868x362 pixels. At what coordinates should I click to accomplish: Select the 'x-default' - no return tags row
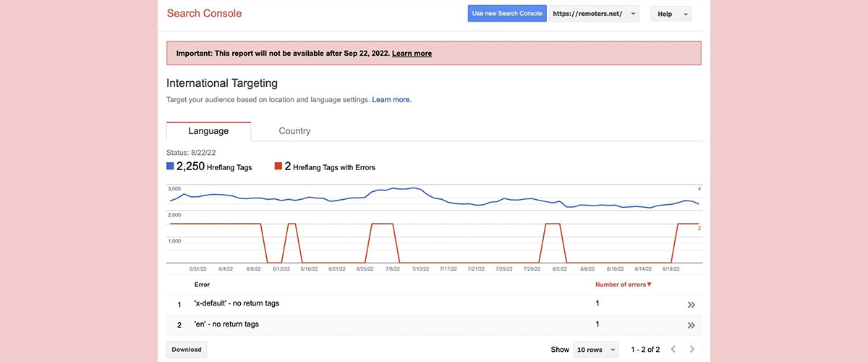point(237,304)
